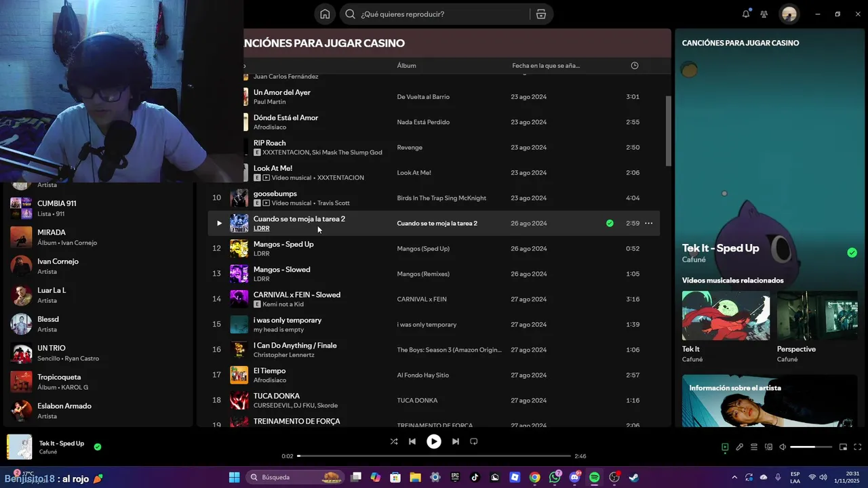Open the 'Revenge' album link

(410, 147)
